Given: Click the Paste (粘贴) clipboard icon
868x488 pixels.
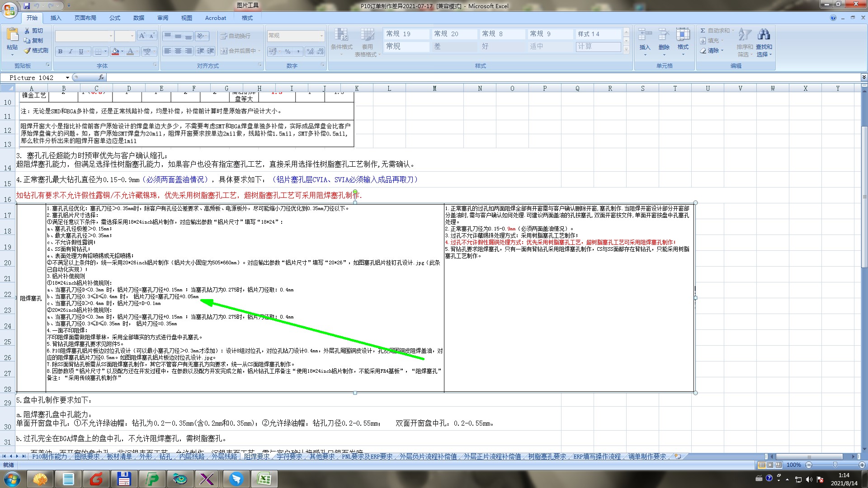Looking at the screenshot, I should pos(12,35).
